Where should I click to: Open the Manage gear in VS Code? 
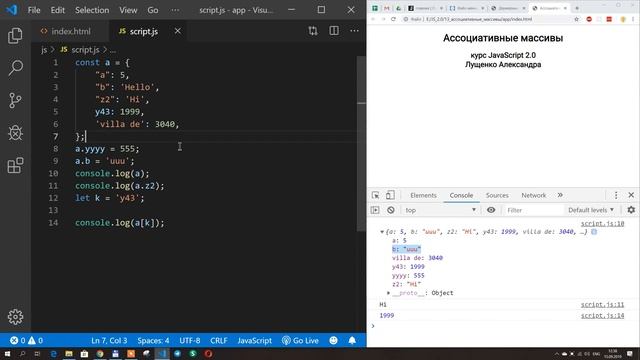tap(15, 317)
